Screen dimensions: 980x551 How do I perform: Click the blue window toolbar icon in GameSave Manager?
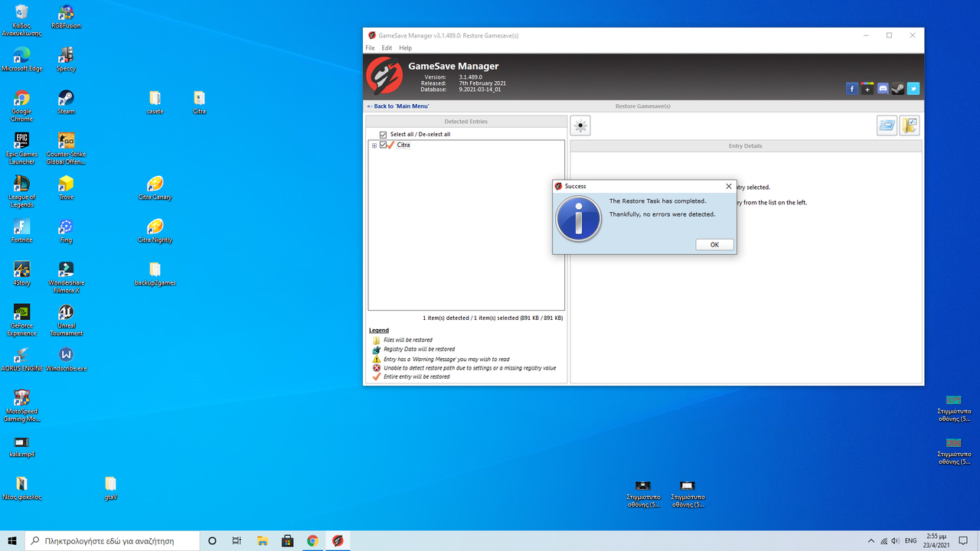(x=887, y=126)
